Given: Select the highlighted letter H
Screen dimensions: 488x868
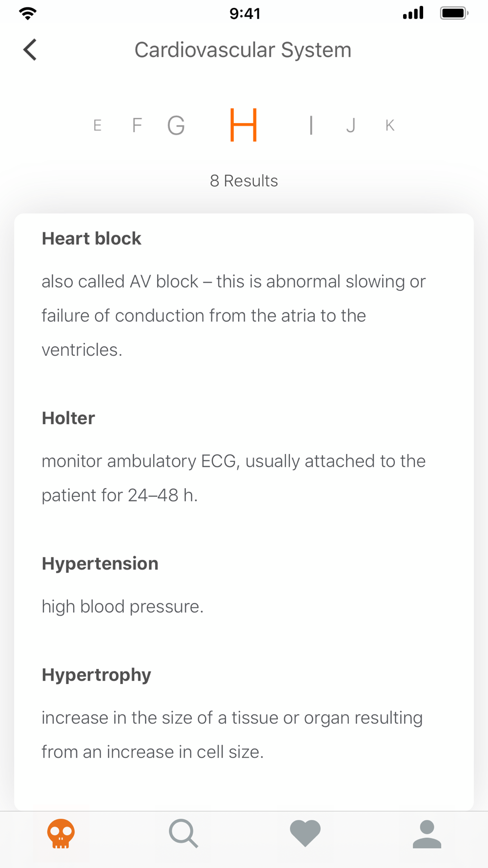Looking at the screenshot, I should 244,125.
